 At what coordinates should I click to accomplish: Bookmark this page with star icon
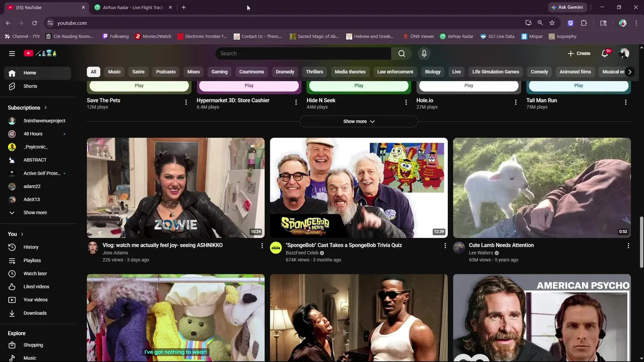click(x=552, y=23)
